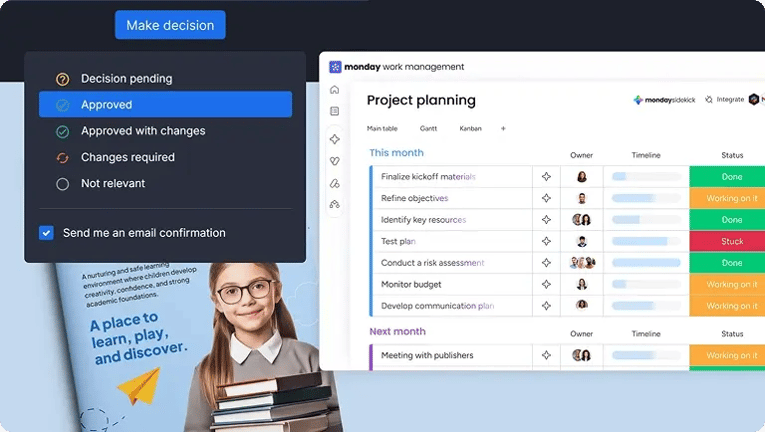The image size is (765, 432).
Task: Click the hexagon icon next to Integrate
Action: (754, 99)
